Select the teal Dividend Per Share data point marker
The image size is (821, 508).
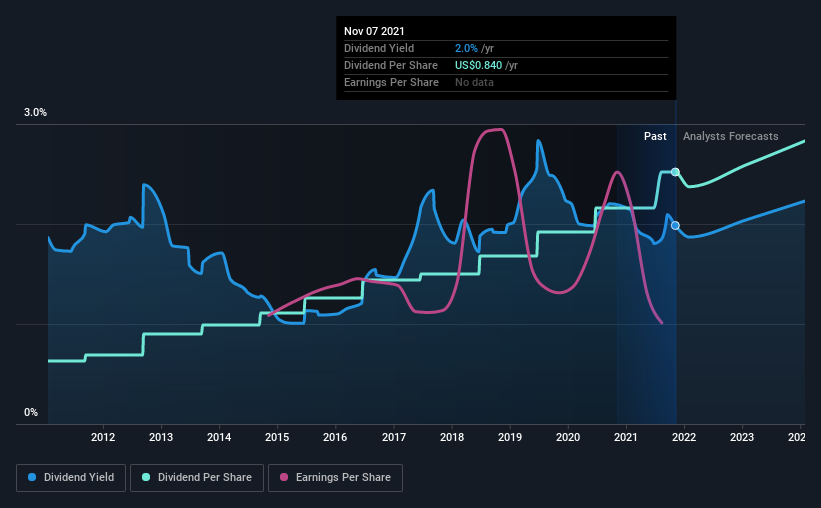(x=675, y=172)
